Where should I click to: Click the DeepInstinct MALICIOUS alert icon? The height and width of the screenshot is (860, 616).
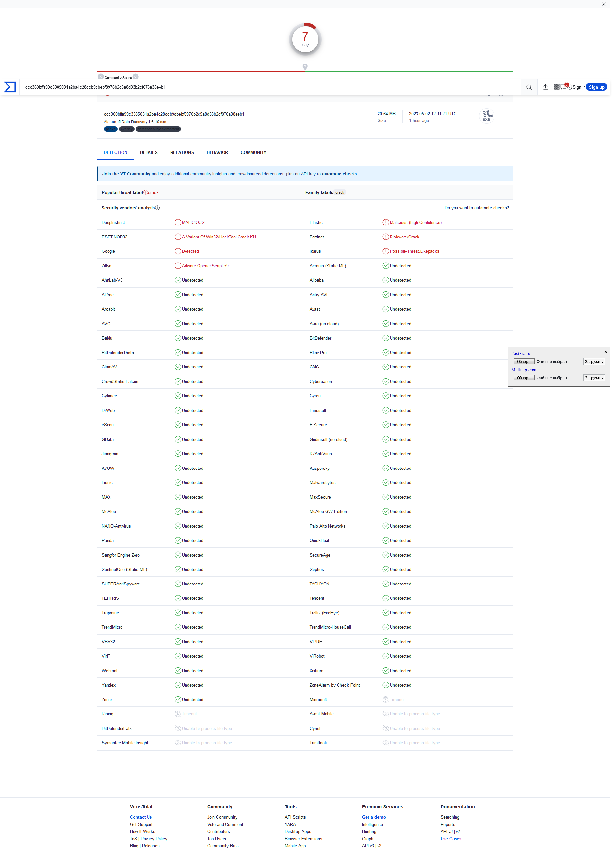(178, 222)
